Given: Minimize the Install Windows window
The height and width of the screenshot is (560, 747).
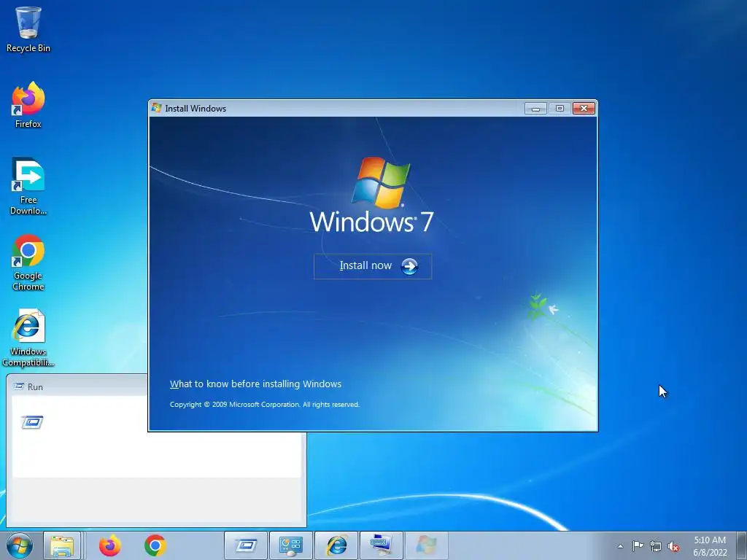Looking at the screenshot, I should click(x=535, y=109).
